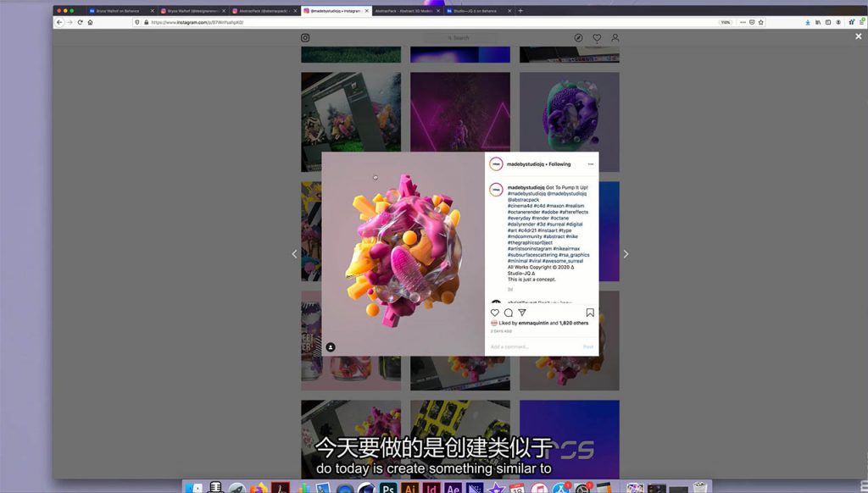
Task: Open Instagram Explore compass icon
Action: (x=578, y=37)
